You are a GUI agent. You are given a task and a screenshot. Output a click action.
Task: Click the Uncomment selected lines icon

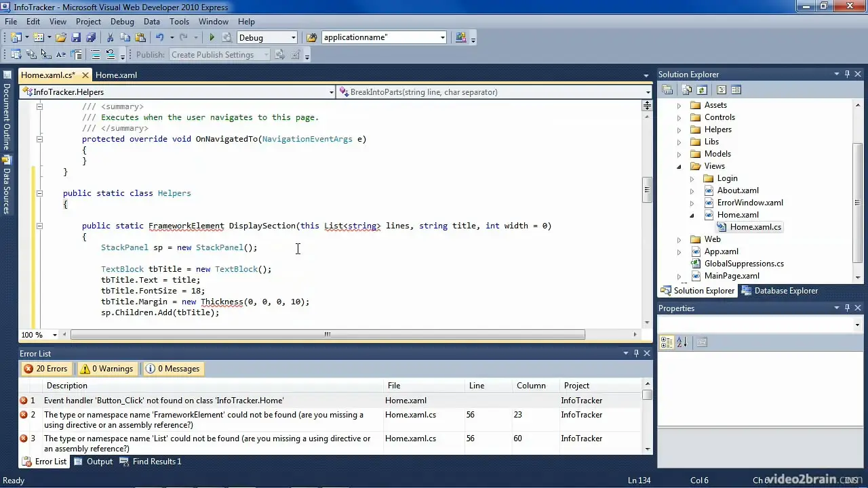pyautogui.click(x=111, y=55)
